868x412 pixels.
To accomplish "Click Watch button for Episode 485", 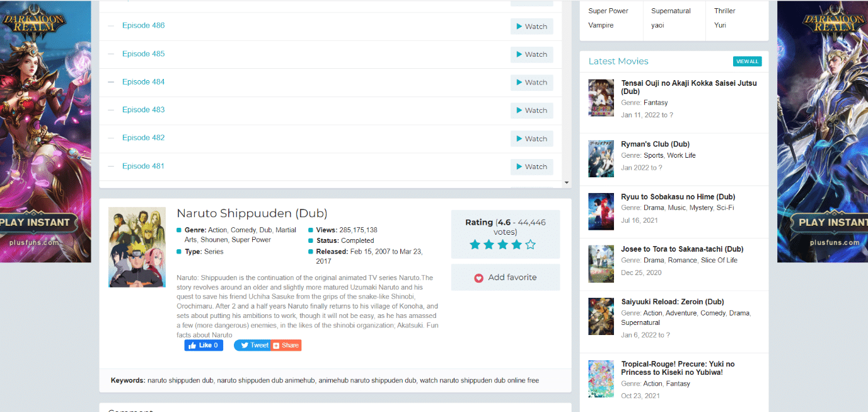I will pyautogui.click(x=531, y=54).
